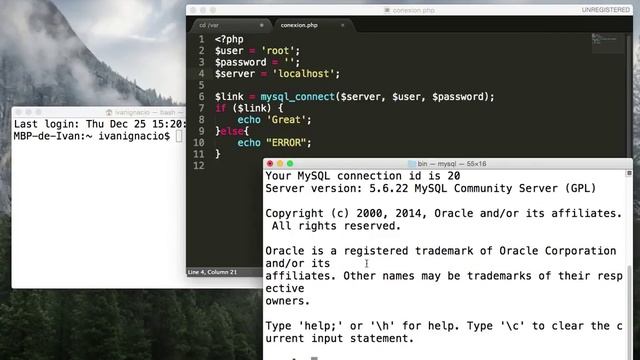Click the $password variable on line 3
The image size is (640, 360).
tap(241, 62)
